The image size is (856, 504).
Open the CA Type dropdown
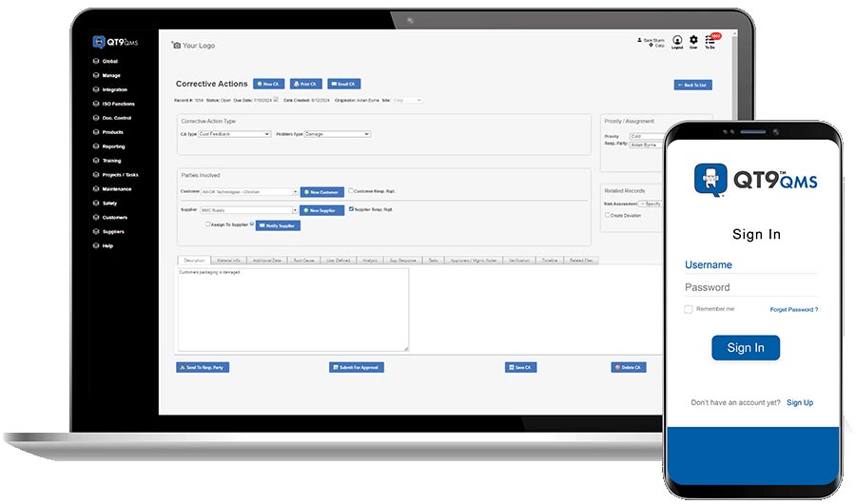(x=234, y=134)
